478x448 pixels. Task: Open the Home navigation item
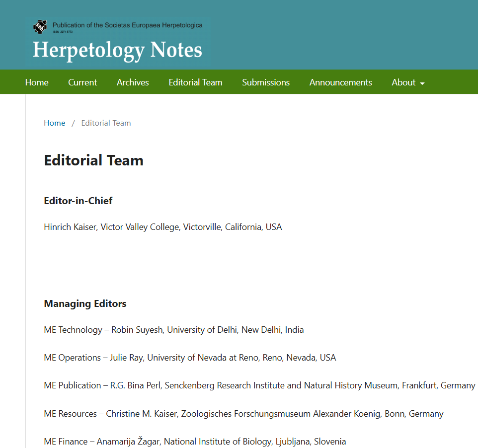coord(36,82)
